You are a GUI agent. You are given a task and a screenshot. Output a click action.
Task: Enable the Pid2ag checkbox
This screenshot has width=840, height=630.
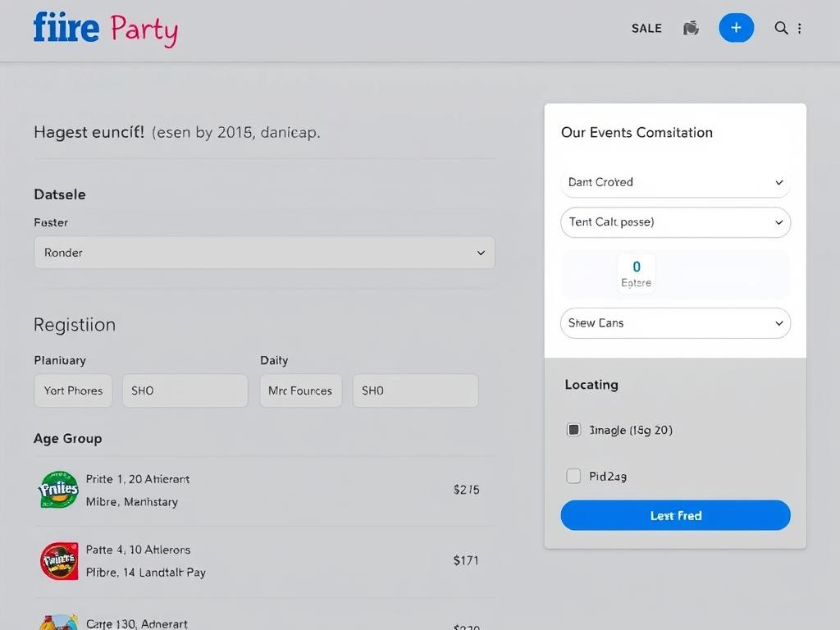tap(573, 476)
